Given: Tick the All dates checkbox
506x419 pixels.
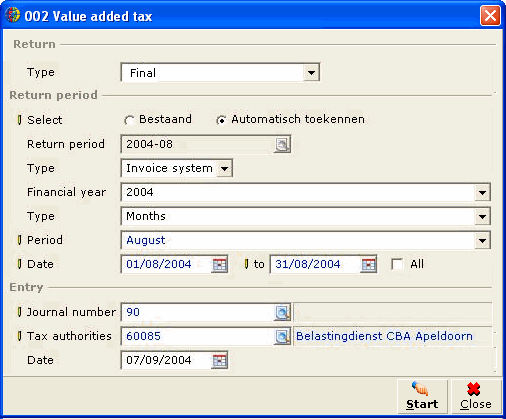Looking at the screenshot, I should click(x=397, y=264).
